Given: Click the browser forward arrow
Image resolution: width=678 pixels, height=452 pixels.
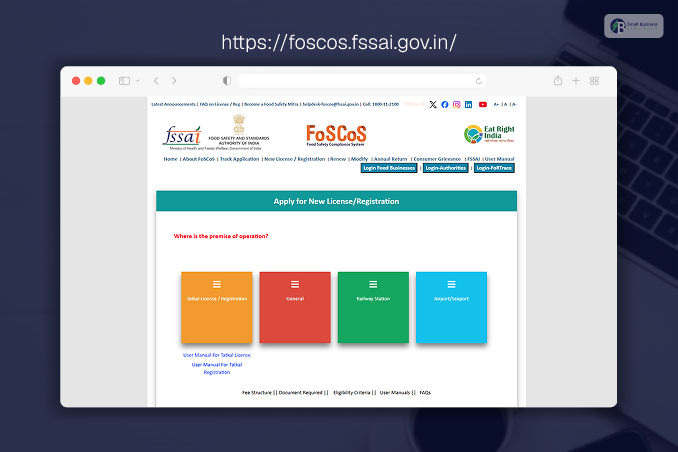Looking at the screenshot, I should (x=174, y=81).
